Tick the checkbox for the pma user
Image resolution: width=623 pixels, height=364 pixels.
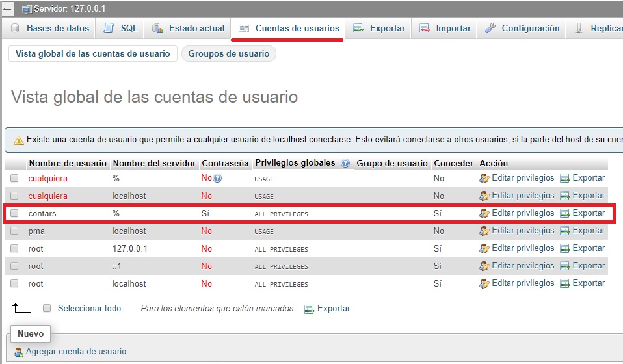click(14, 231)
